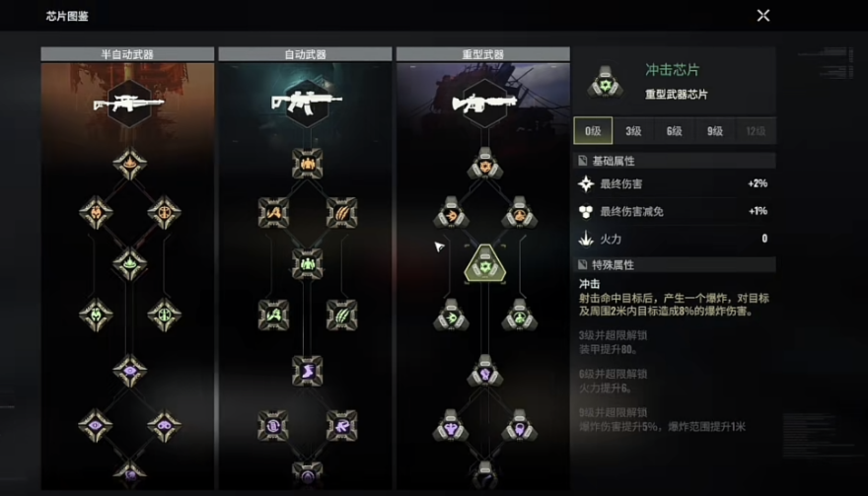
Task: Click the 重型武器 column header
Action: (x=482, y=54)
